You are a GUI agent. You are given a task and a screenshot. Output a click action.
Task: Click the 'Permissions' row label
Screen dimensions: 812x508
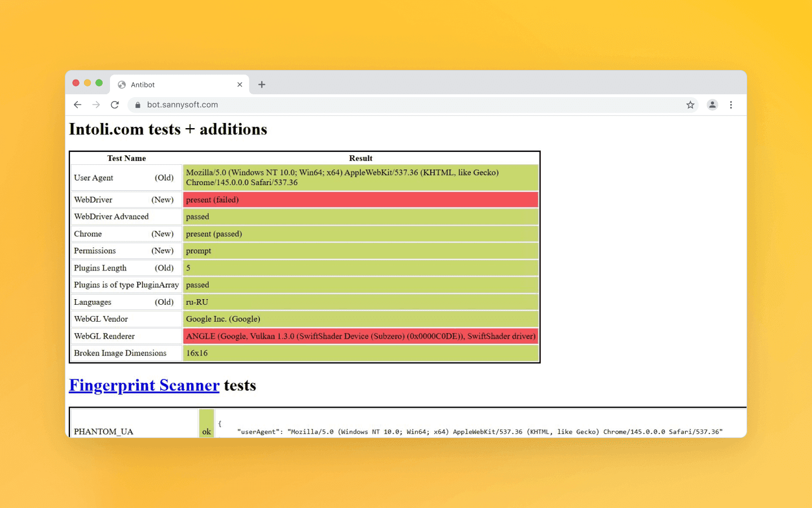pyautogui.click(x=126, y=251)
